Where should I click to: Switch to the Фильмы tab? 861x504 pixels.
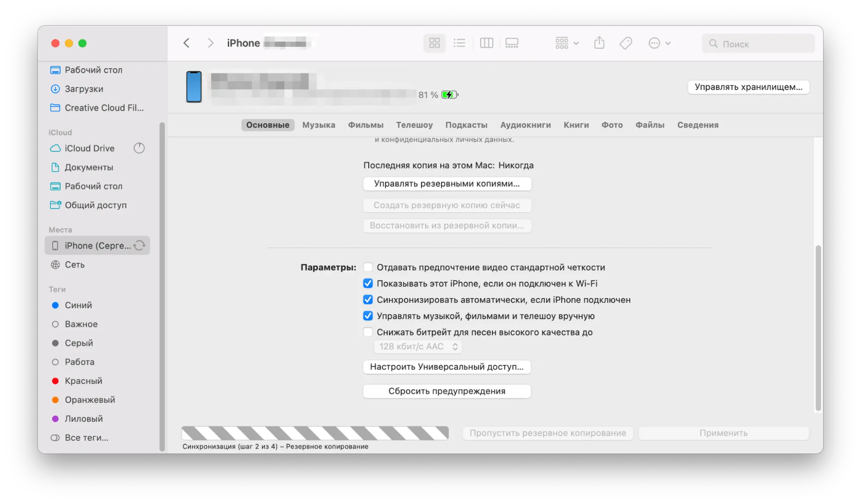[366, 125]
